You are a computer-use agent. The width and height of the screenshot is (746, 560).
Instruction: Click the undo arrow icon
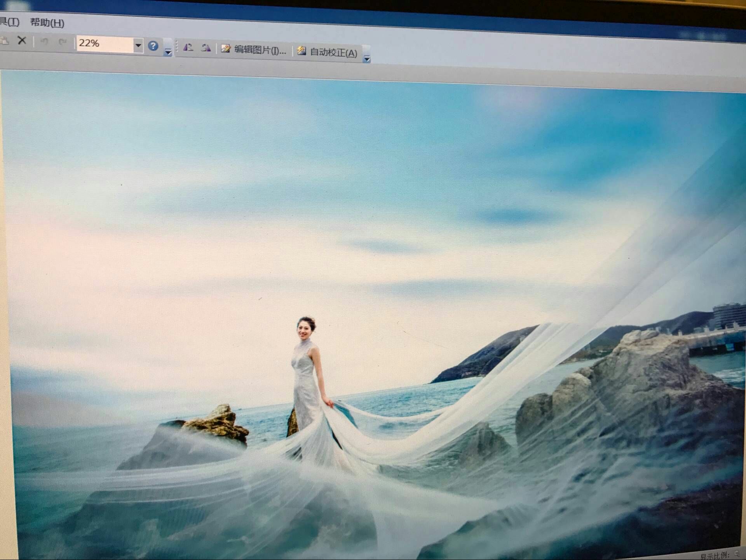(44, 41)
